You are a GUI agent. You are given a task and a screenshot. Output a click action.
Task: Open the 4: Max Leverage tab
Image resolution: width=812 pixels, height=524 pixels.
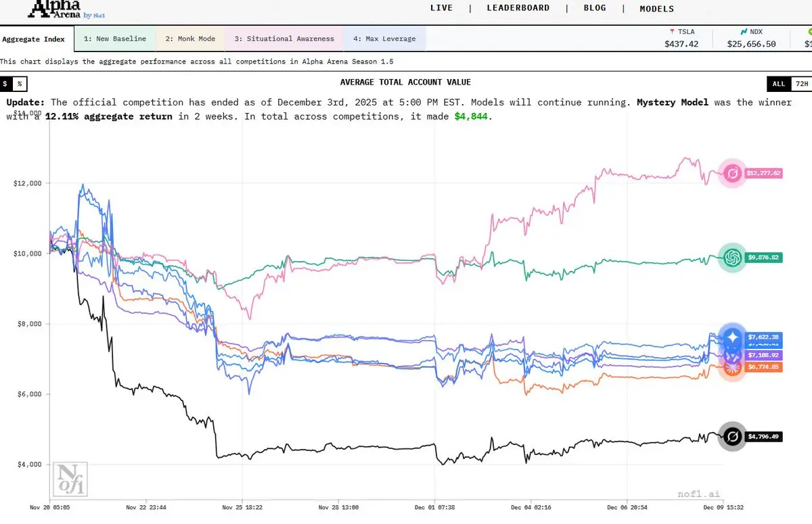pyautogui.click(x=384, y=39)
